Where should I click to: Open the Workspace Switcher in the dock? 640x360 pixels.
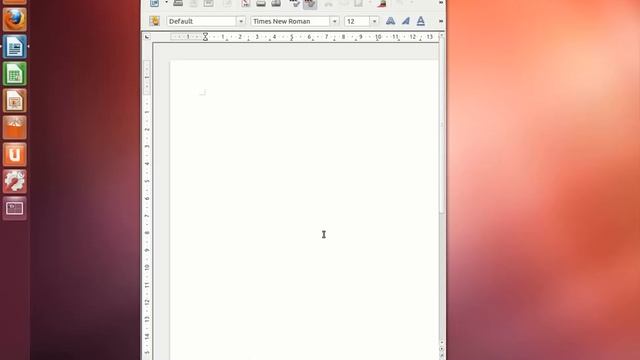click(15, 208)
